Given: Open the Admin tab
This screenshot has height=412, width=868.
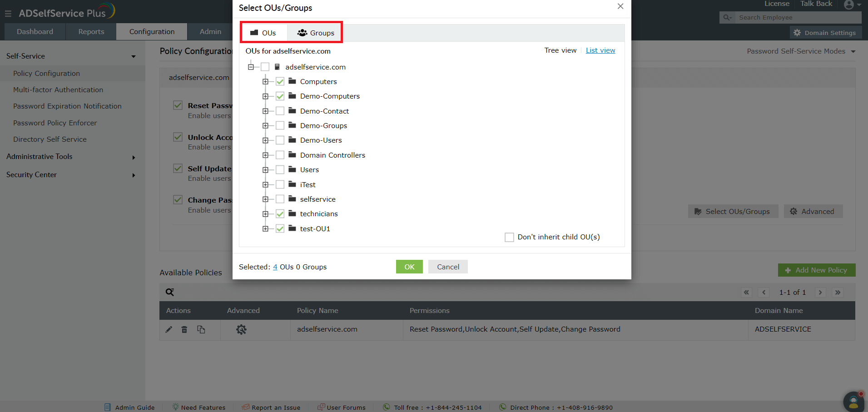Looking at the screenshot, I should (x=210, y=32).
